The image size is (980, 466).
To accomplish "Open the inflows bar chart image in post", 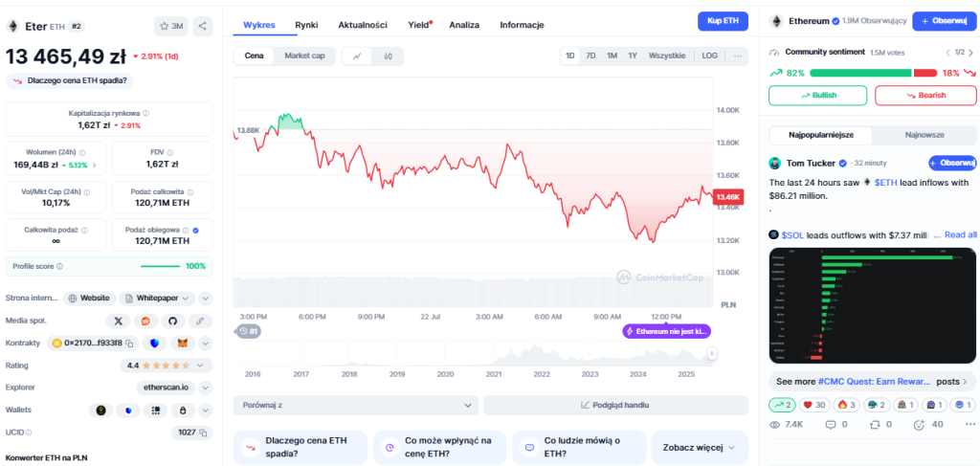I will (x=872, y=305).
